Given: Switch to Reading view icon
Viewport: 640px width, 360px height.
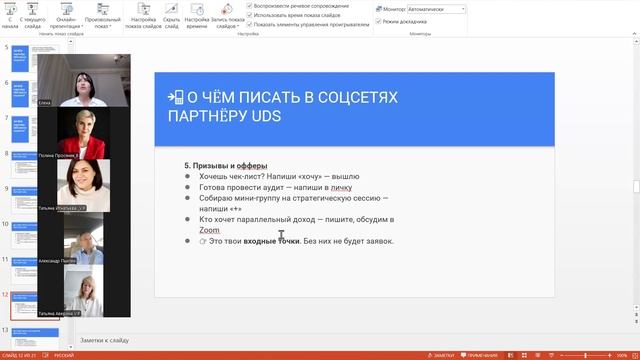Looking at the screenshot, I should click(x=538, y=356).
